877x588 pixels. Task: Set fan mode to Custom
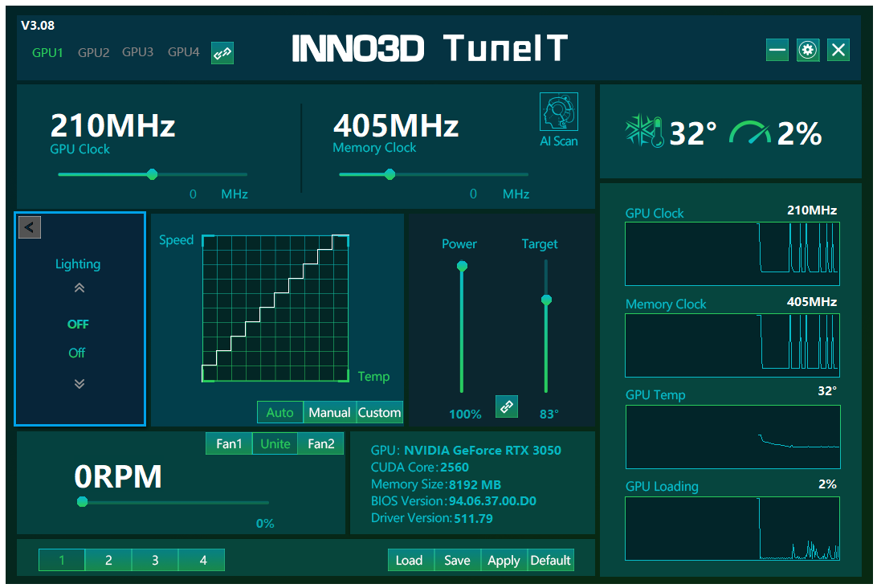point(379,412)
